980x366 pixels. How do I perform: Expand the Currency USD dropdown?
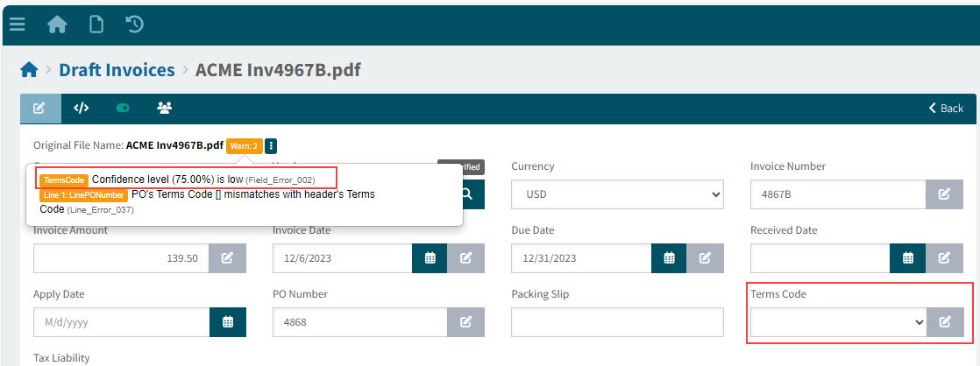click(x=617, y=194)
